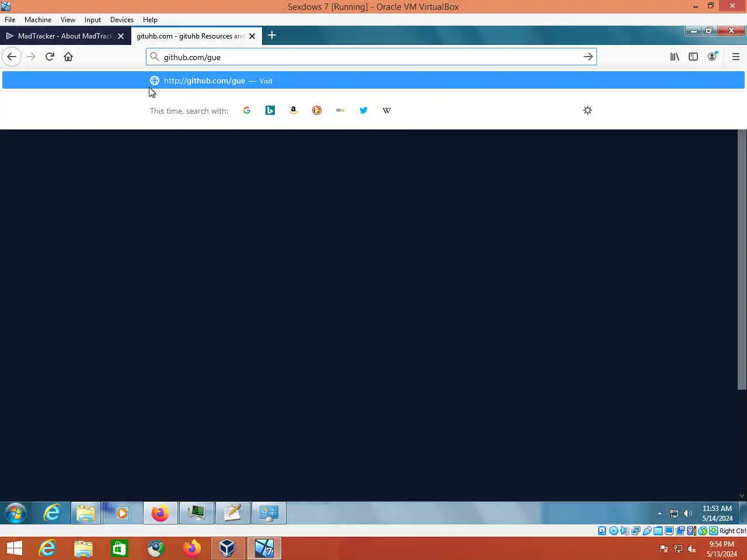Click the Firefox forward arrow

[x=31, y=57]
